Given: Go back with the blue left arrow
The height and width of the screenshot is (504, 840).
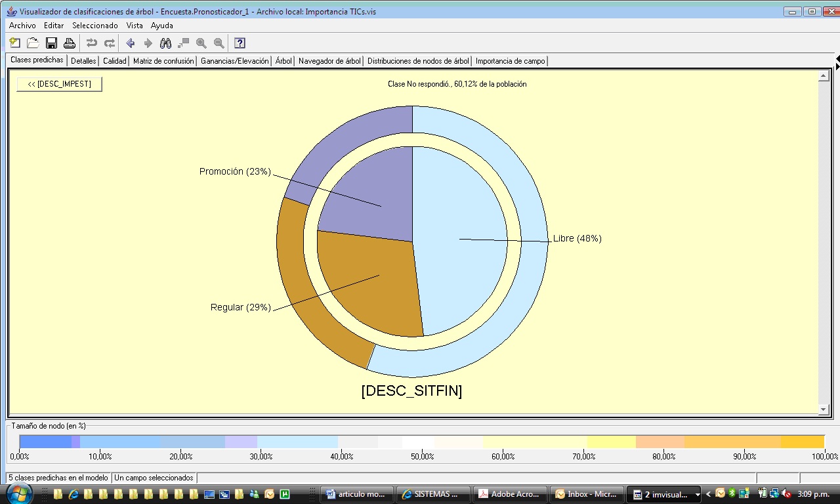Looking at the screenshot, I should (x=130, y=43).
